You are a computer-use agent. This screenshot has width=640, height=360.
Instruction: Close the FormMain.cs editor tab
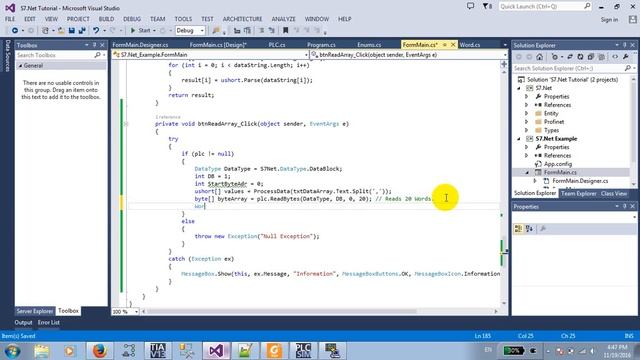coord(453,45)
